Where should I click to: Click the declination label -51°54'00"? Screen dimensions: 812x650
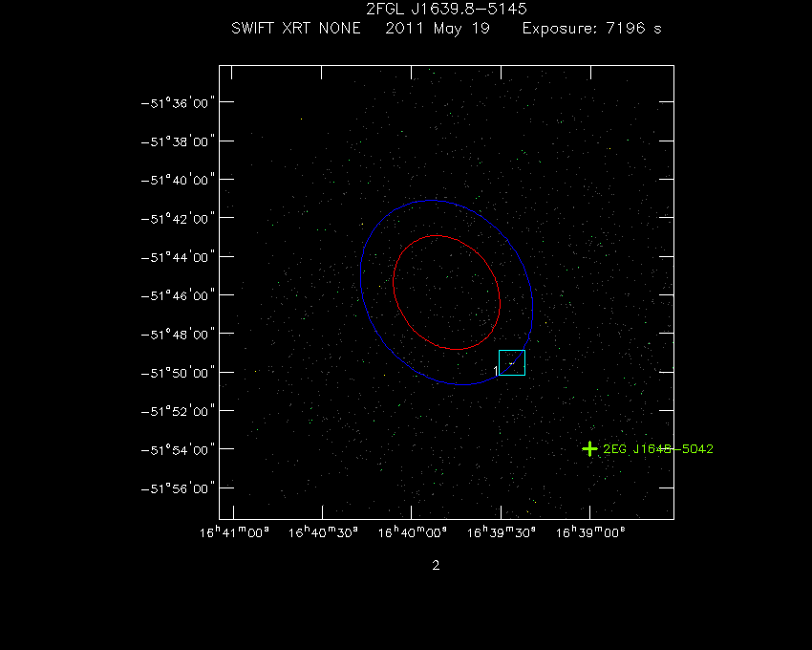(178, 450)
